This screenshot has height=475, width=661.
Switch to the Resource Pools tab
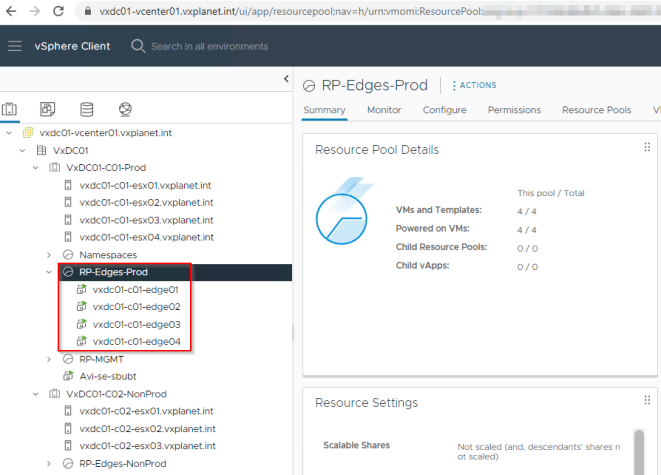point(597,110)
